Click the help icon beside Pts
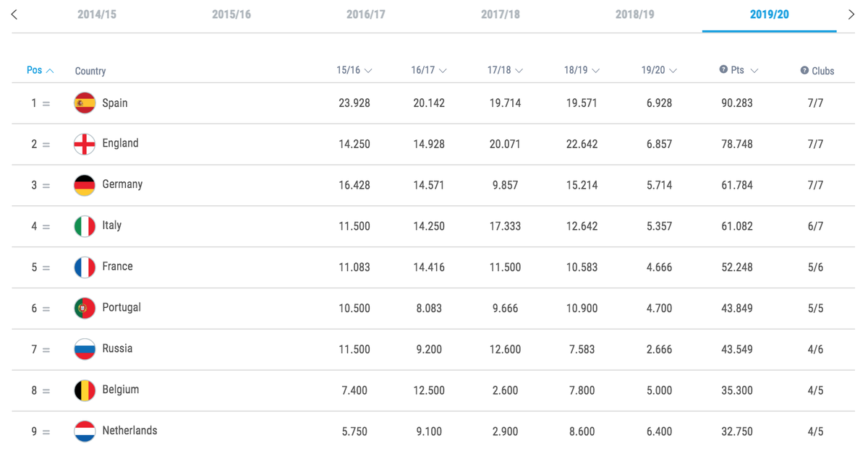The height and width of the screenshot is (456, 868). pos(723,70)
